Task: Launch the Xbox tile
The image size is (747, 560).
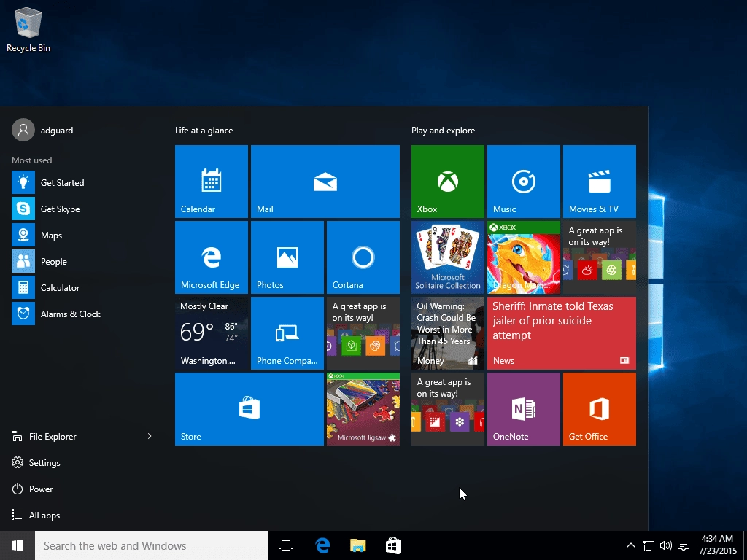Action: pyautogui.click(x=448, y=182)
